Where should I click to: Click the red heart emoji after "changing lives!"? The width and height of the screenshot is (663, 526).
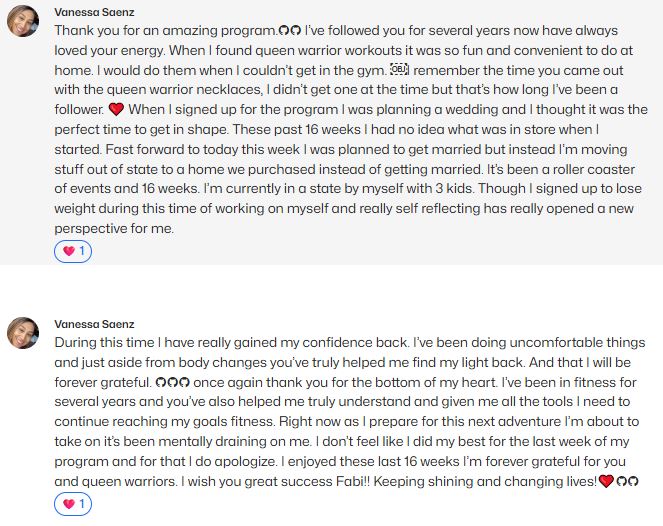pyautogui.click(x=606, y=481)
